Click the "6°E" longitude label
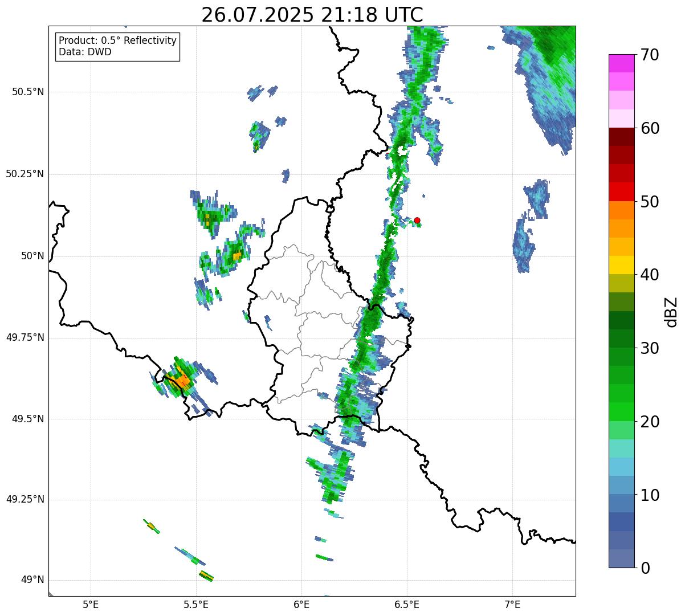Screen dimensions: 685x616 click(301, 604)
